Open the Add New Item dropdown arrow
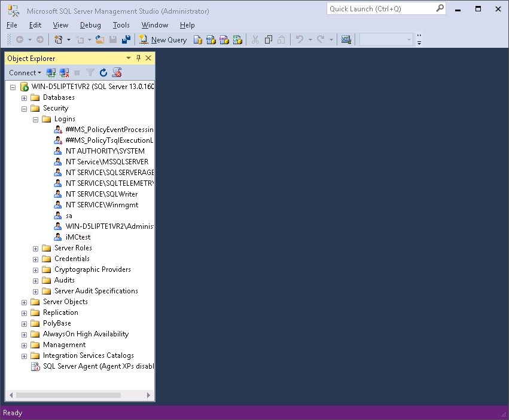Image resolution: width=509 pixels, height=420 pixels. tap(90, 40)
